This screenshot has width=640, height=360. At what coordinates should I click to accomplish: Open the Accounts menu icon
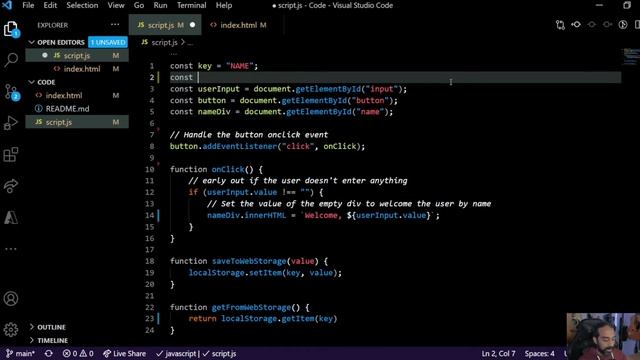tap(11, 299)
